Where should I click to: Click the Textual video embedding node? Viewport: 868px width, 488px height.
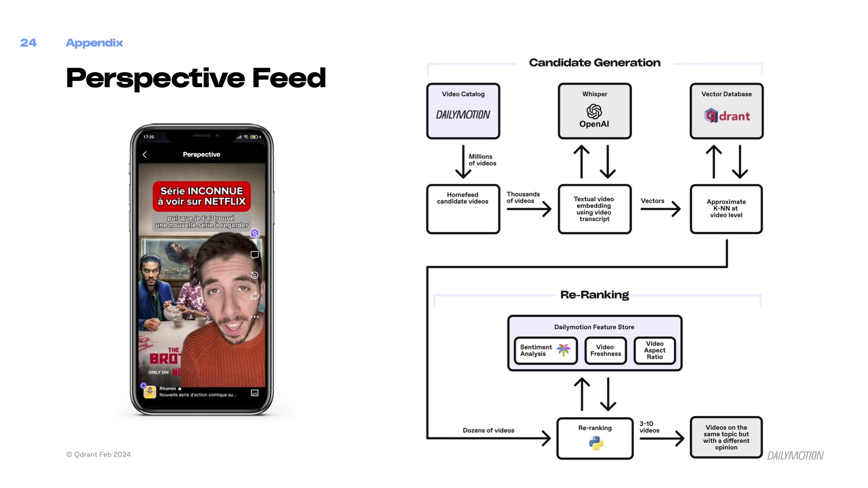click(594, 209)
